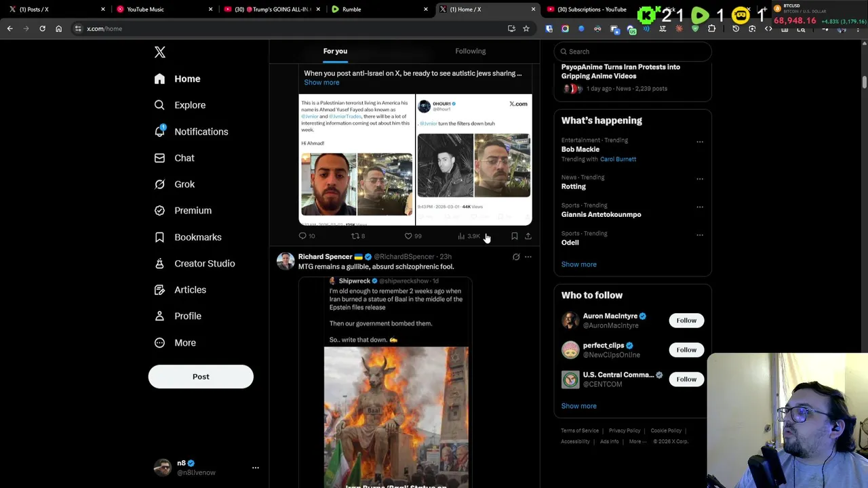This screenshot has width=868, height=488.
Task: Expand post text with Show more
Action: (321, 83)
